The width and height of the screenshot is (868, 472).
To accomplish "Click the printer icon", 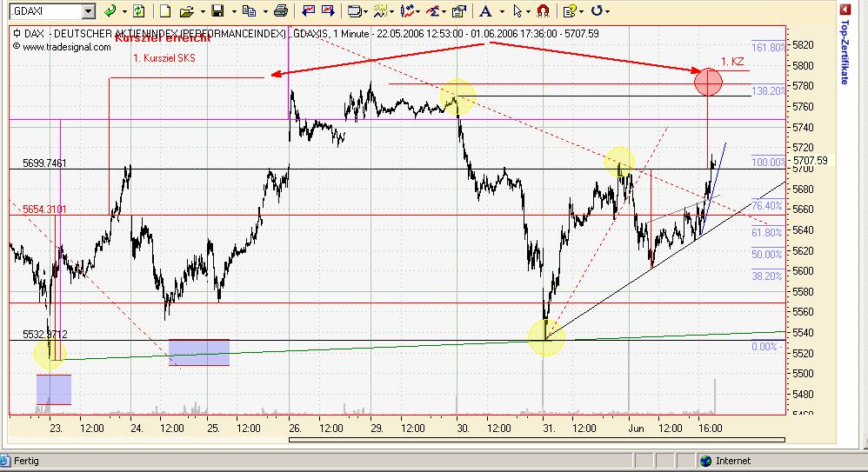I will tap(281, 10).
